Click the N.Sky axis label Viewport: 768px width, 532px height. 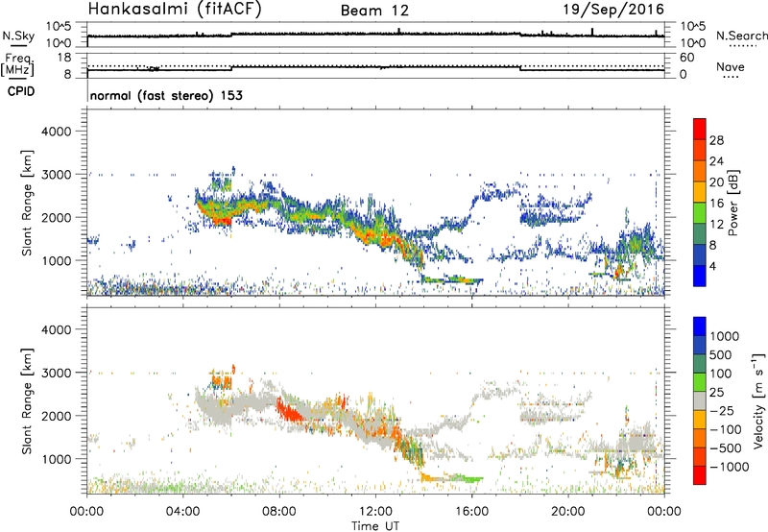tap(18, 36)
